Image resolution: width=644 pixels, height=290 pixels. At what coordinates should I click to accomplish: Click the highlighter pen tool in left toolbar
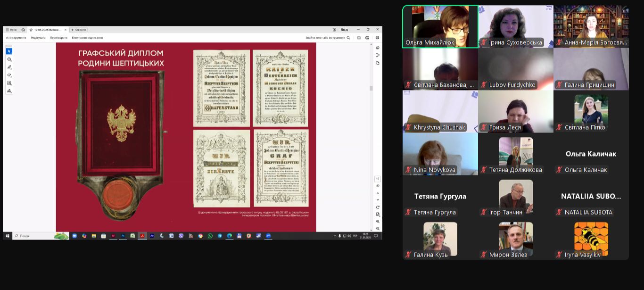coord(9,67)
